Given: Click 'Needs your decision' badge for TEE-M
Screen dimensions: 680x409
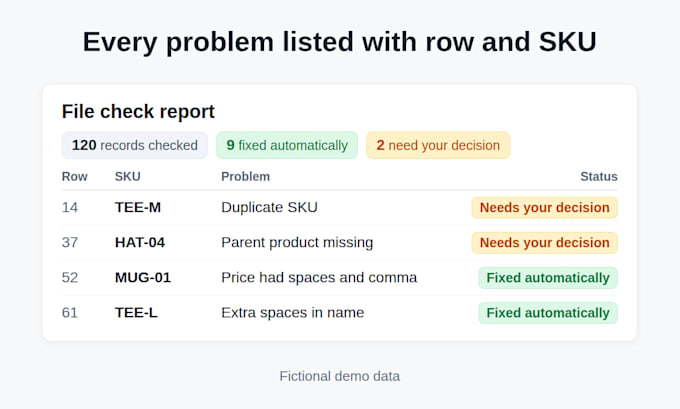Looking at the screenshot, I should (545, 208).
